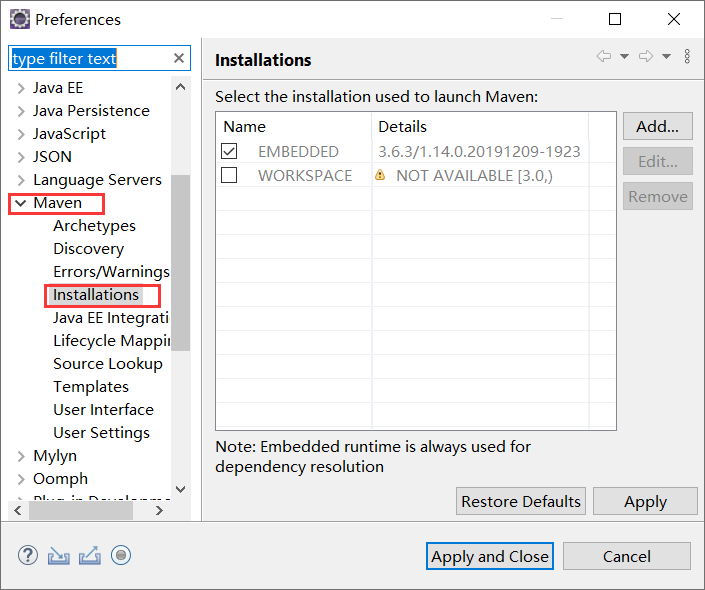Click the import preferences icon
705x590 pixels.
pyautogui.click(x=59, y=556)
